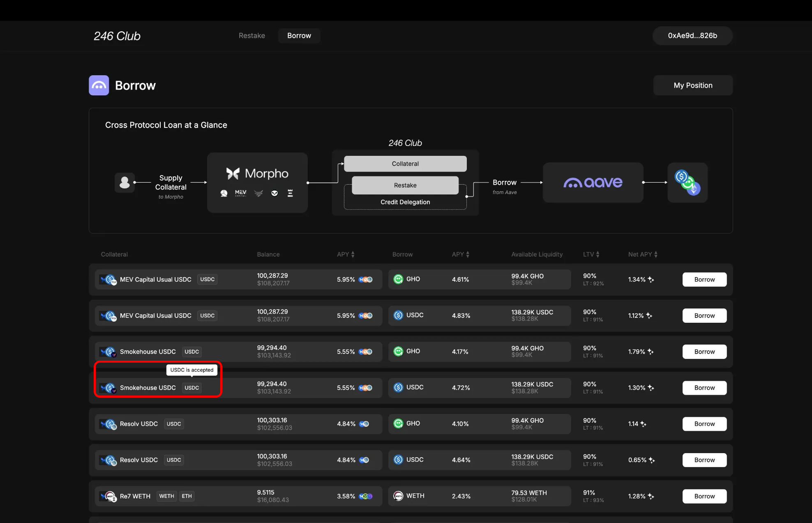The image size is (812, 523).
Task: Click the purple Aave ghost Borrow icon
Action: click(99, 85)
